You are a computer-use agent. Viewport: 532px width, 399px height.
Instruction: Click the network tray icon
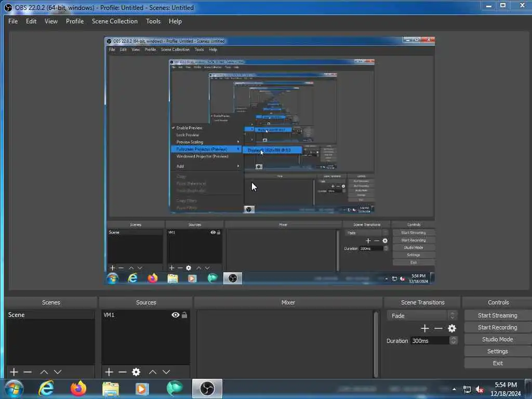tap(467, 390)
